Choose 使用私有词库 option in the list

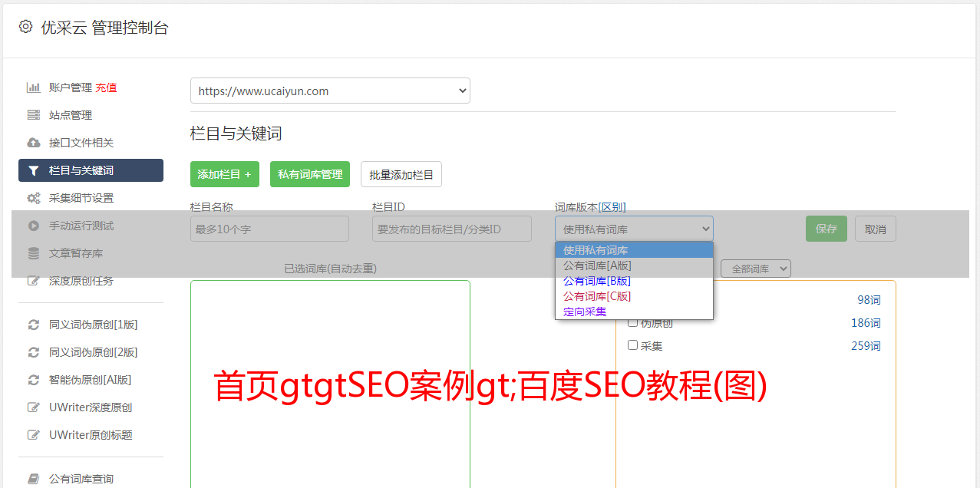(x=634, y=250)
